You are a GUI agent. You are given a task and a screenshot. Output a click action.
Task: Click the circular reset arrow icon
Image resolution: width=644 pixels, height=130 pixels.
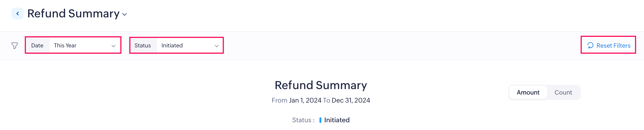(590, 46)
